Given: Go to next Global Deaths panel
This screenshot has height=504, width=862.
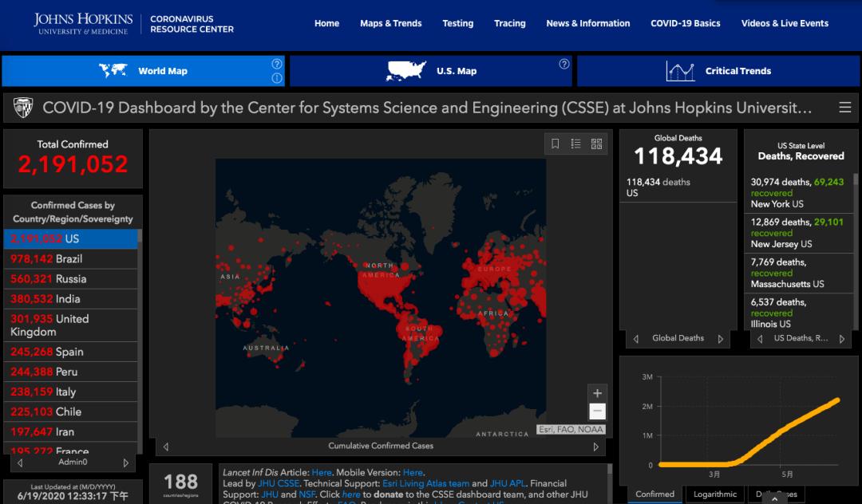Looking at the screenshot, I should (720, 339).
